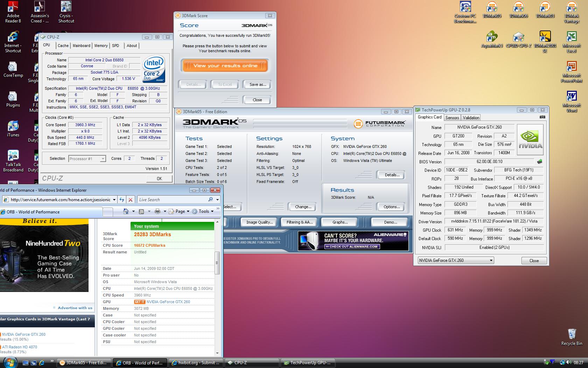Switch to GPU-Z Validation tab
The width and height of the screenshot is (588, 368).
[471, 118]
